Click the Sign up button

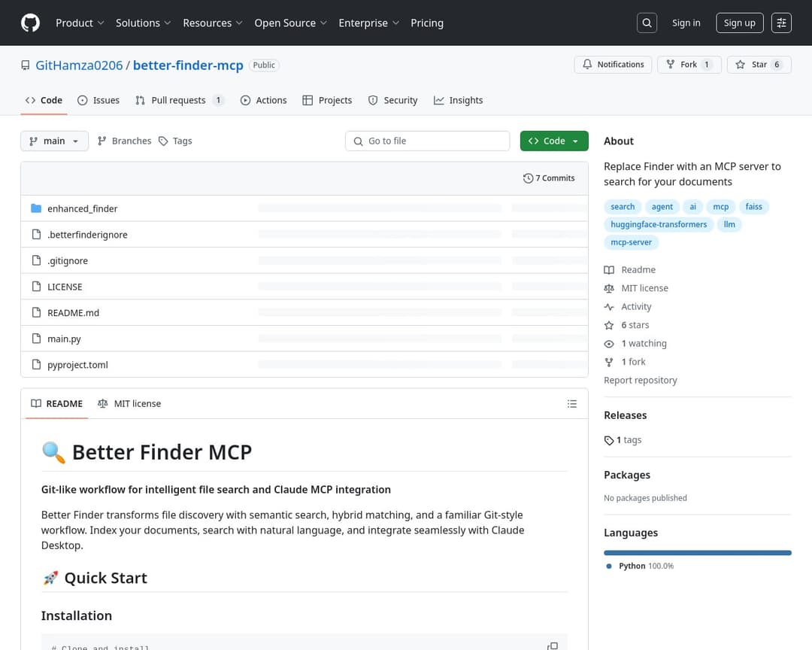point(740,23)
